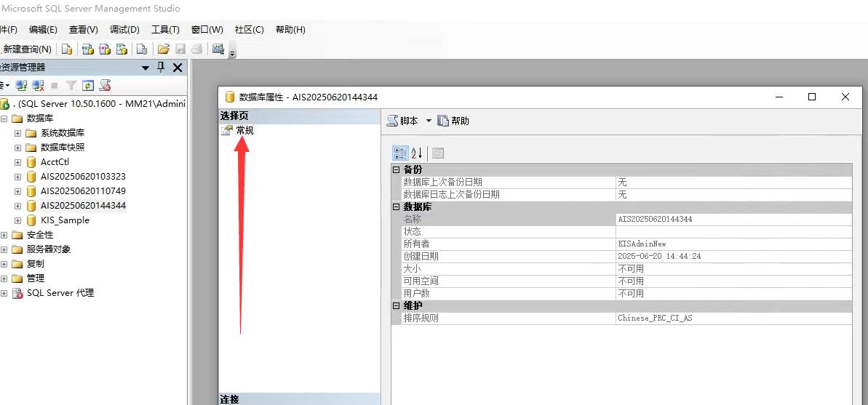Refresh the Object Explorer tree
The image size is (868, 405).
(87, 85)
